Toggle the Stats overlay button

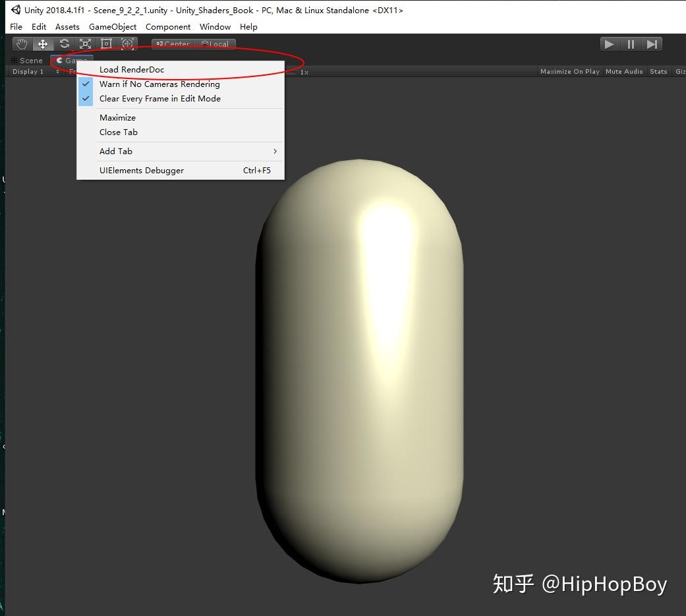pos(658,71)
